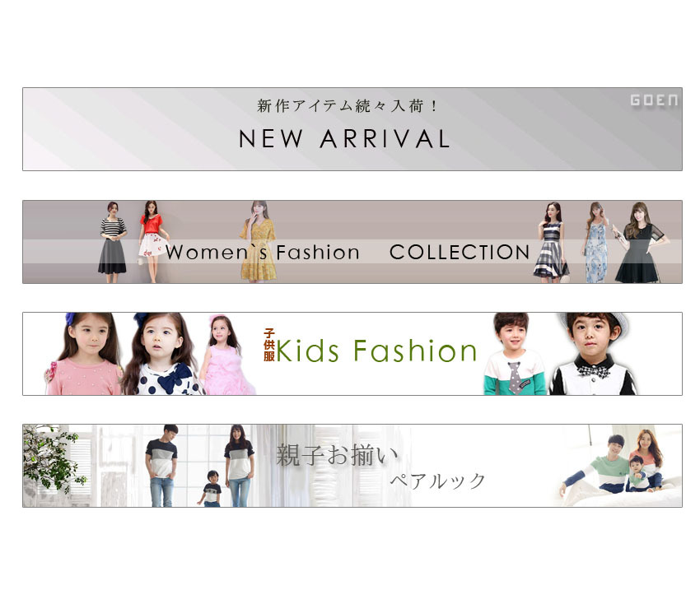Viewport: 700px width, 604px height.
Task: Click the girl in the polka dot top with bow
Action: pyautogui.click(x=161, y=354)
